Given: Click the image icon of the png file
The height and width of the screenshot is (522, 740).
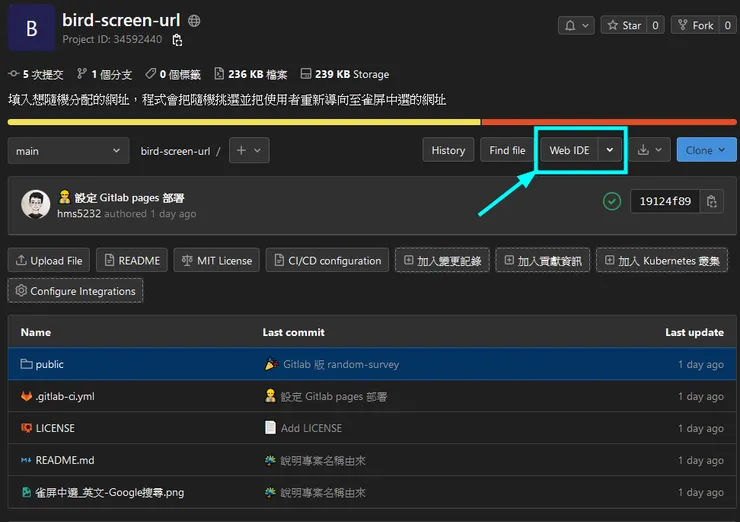Looking at the screenshot, I should click(26, 492).
